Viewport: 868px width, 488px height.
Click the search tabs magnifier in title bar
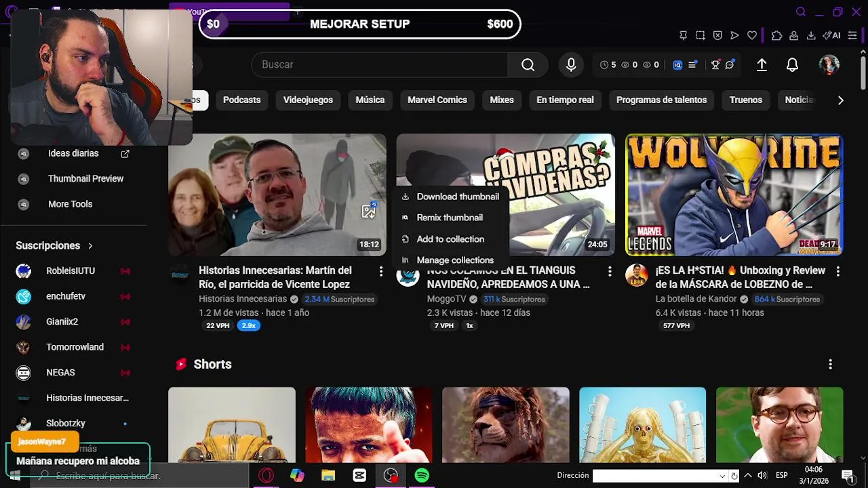pyautogui.click(x=801, y=12)
